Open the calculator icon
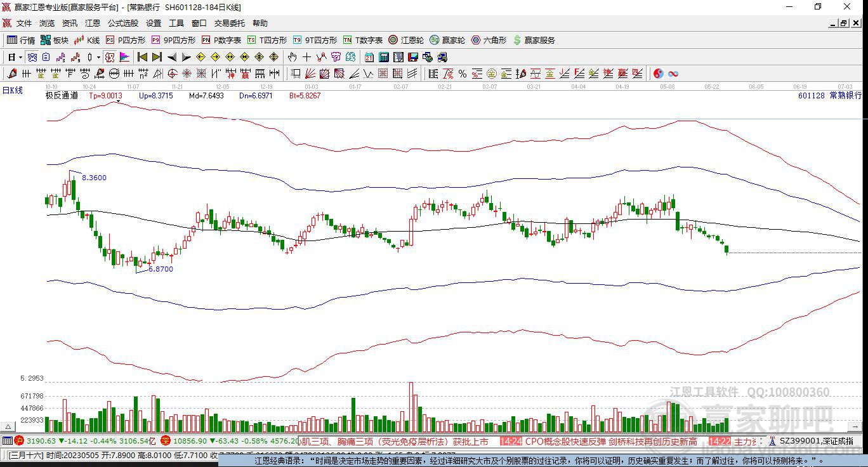Viewport: 868px width, 467px height. pyautogui.click(x=383, y=57)
